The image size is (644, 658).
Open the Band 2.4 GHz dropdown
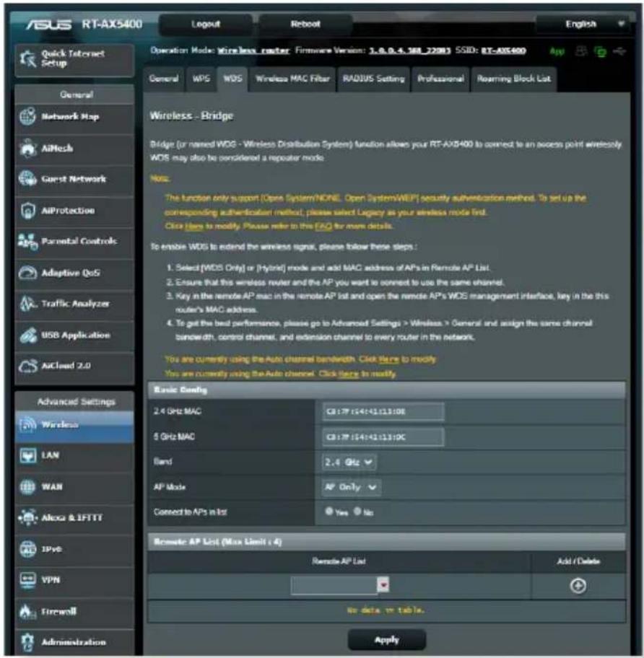point(349,462)
